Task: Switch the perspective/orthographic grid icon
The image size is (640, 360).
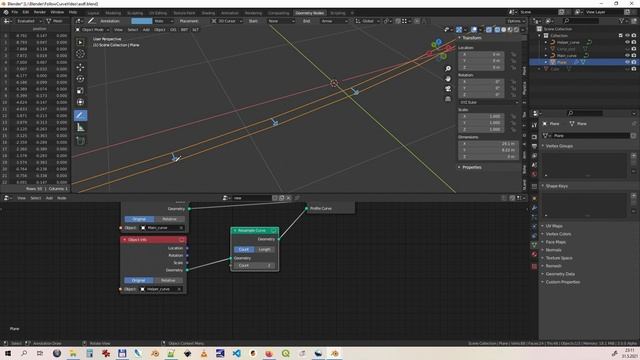Action: tap(448, 99)
